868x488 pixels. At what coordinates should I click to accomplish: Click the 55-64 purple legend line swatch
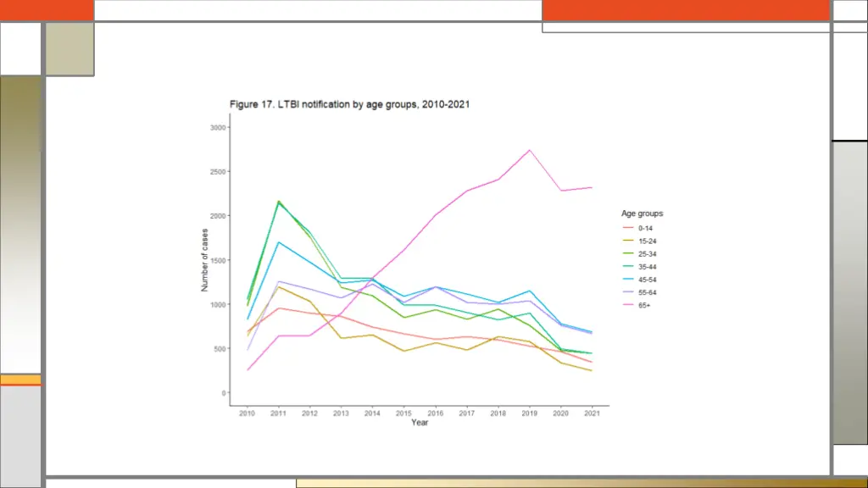pos(628,291)
